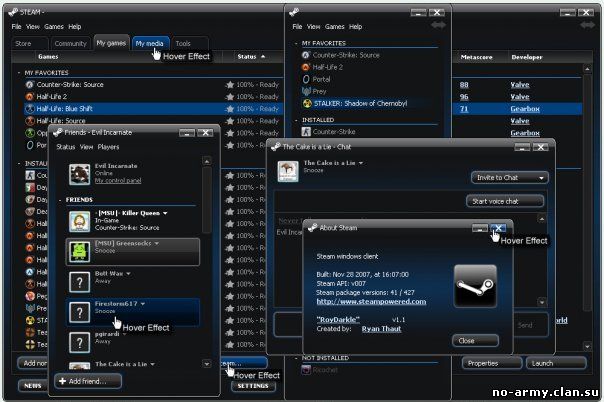This screenshot has width=604, height=402.
Task: Sort by Metascore column header
Action: tap(476, 57)
